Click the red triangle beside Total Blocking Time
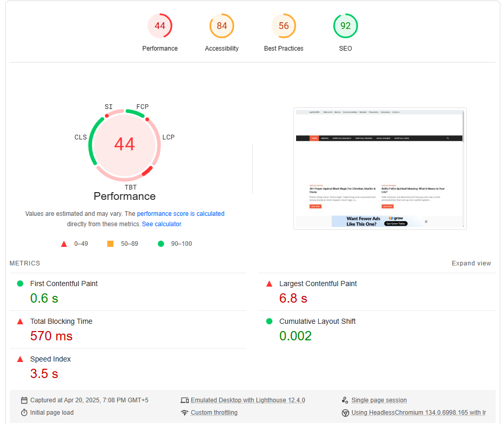504x424 pixels. [20, 321]
